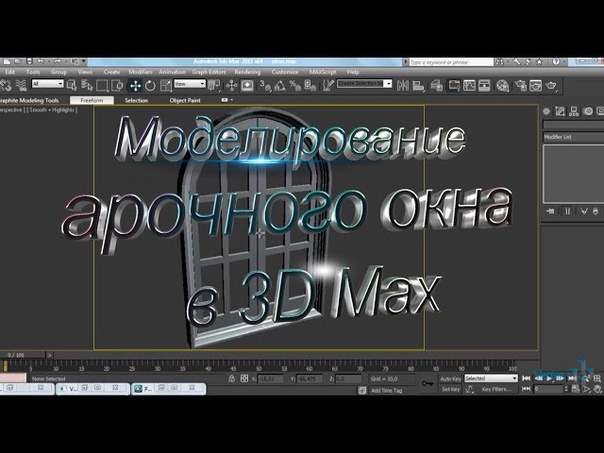604x453 pixels.
Task: Switch to the Hierarchy command panel tab
Action: pyautogui.click(x=574, y=111)
